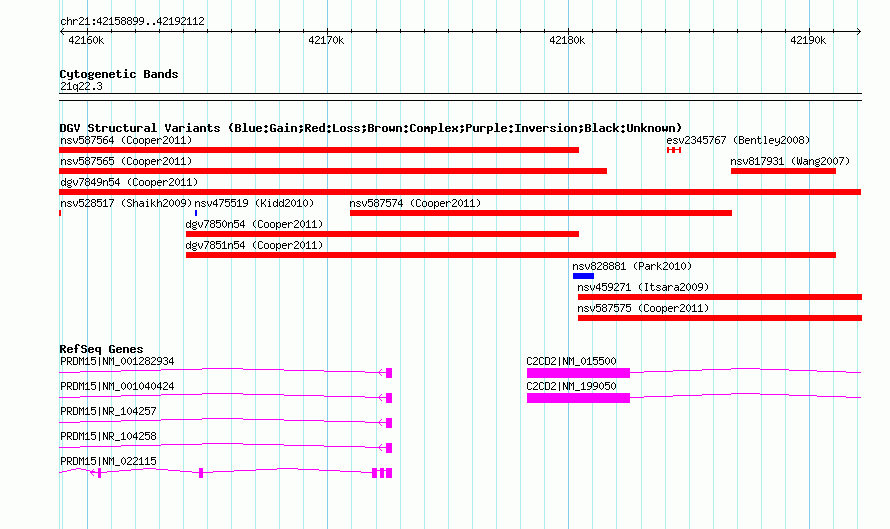Click the PRDM15 NR_104258 terminal exon box
This screenshot has width=890, height=529.
coord(389,448)
